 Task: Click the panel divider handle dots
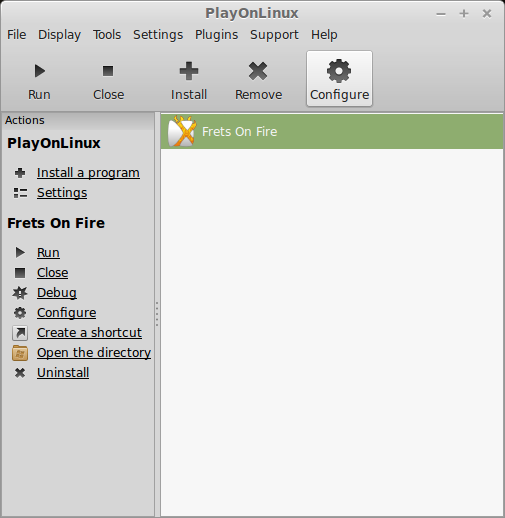click(x=157, y=314)
